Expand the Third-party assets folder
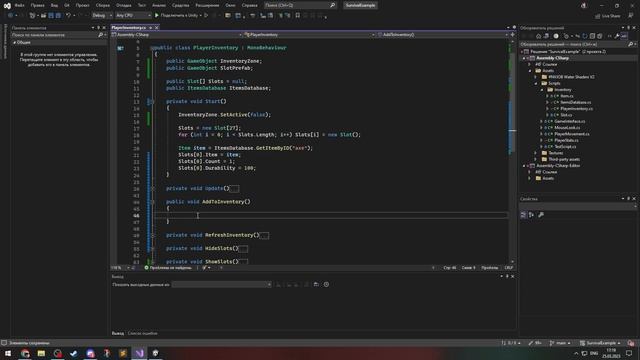 (x=536, y=159)
